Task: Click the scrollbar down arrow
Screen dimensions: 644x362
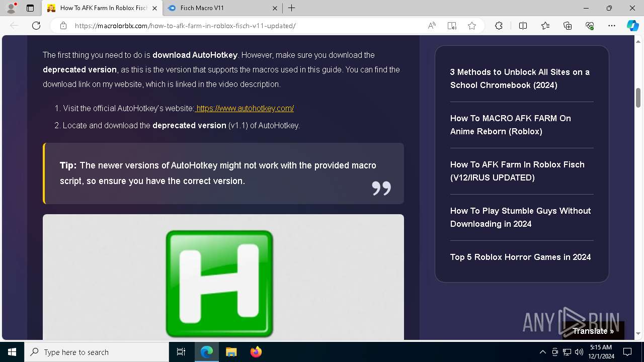Action: (638, 333)
